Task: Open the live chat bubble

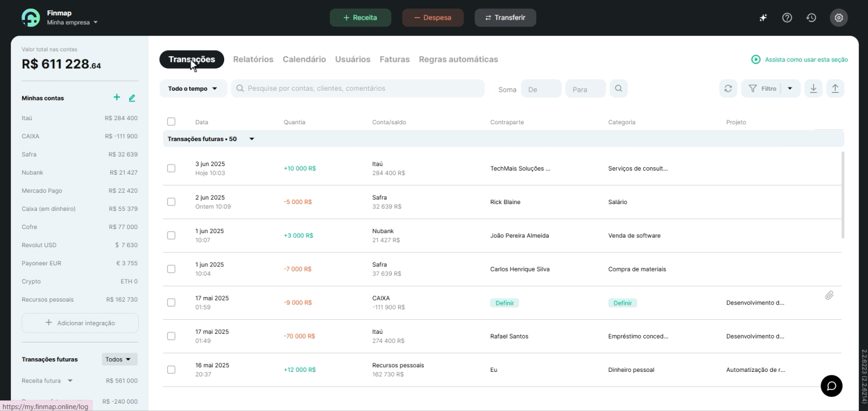Action: (831, 386)
